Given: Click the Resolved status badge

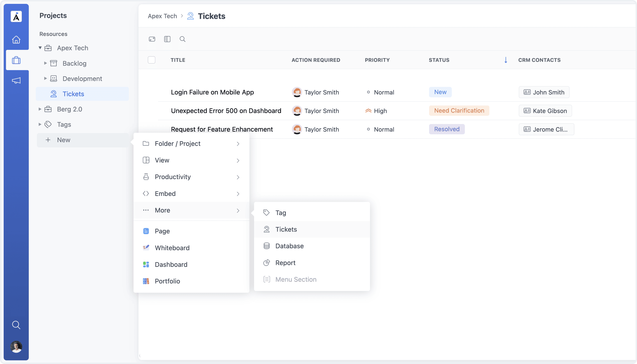Looking at the screenshot, I should (x=447, y=129).
